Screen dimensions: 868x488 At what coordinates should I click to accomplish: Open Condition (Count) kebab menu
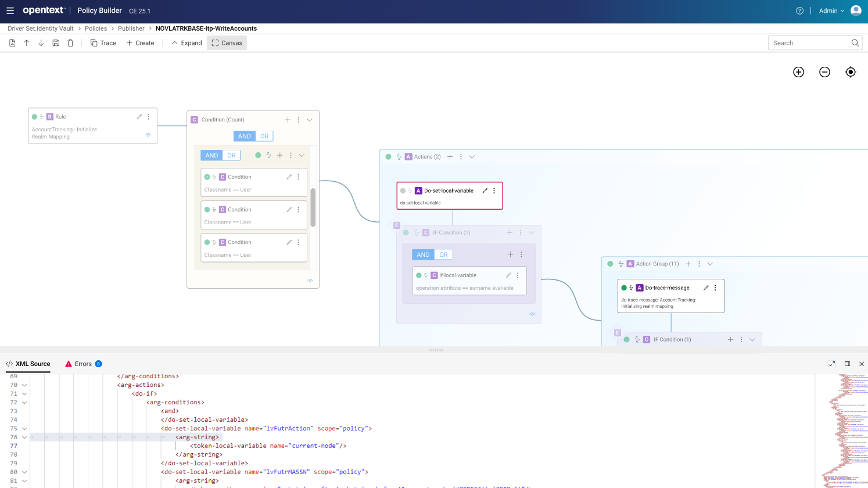coord(299,120)
